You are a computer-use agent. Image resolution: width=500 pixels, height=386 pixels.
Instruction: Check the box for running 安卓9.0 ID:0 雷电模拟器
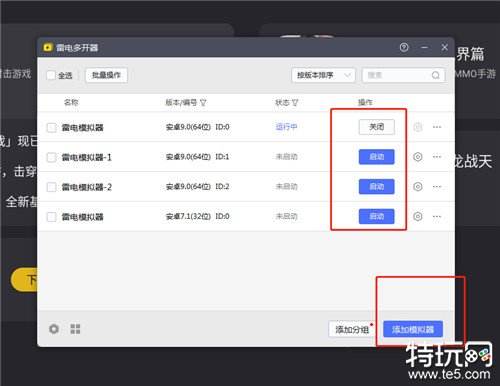click(x=52, y=127)
